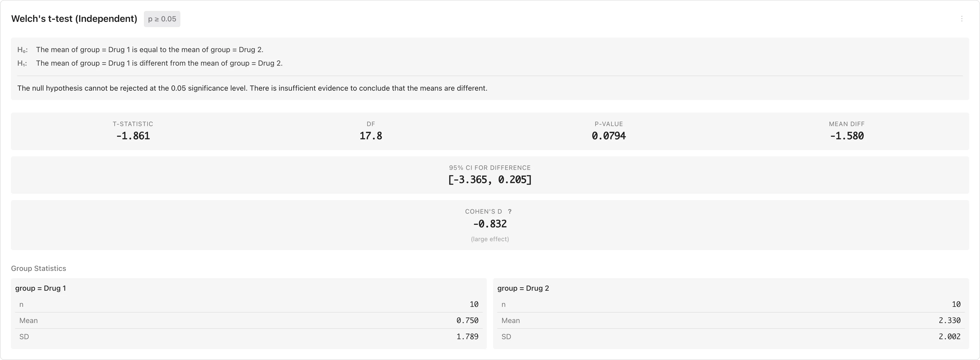Open the three-dot options menu

(x=962, y=19)
